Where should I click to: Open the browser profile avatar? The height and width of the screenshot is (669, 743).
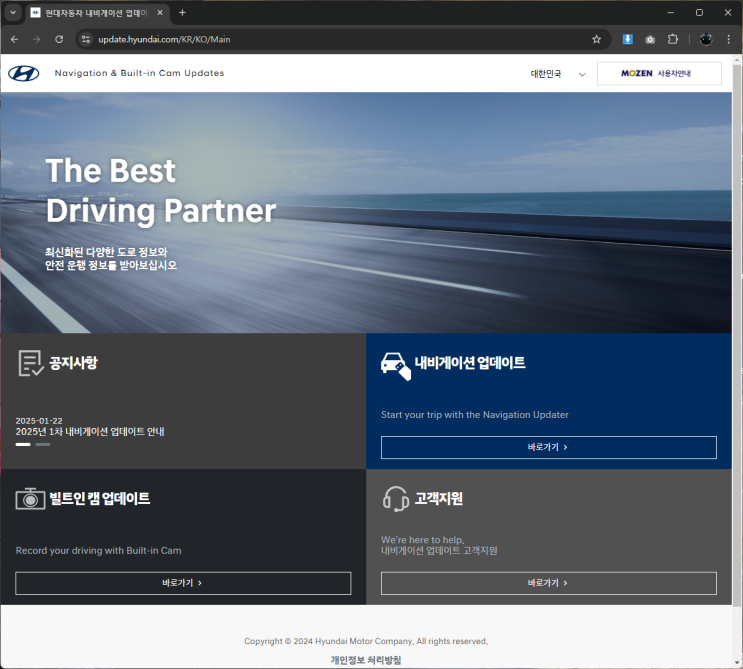(706, 39)
